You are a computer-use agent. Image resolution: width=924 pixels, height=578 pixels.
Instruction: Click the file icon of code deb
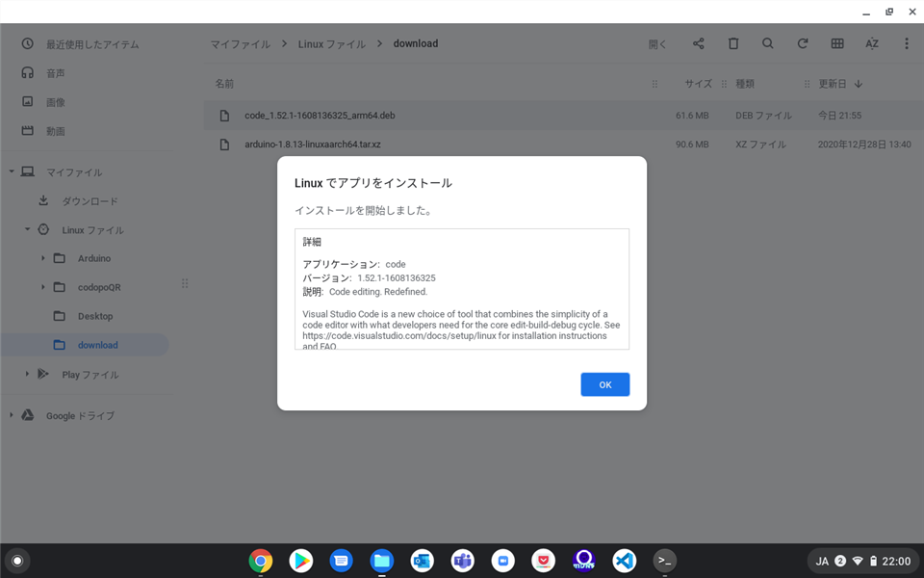tap(224, 116)
